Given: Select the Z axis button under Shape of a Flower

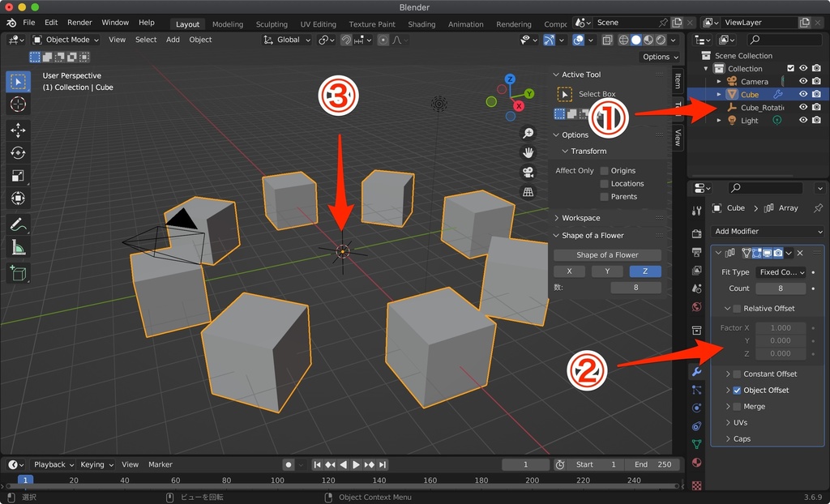Looking at the screenshot, I should pos(645,271).
